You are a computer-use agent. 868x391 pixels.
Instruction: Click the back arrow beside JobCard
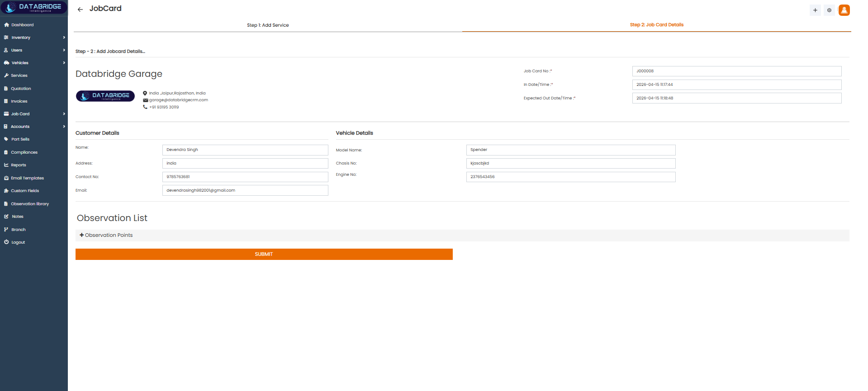[x=80, y=9]
